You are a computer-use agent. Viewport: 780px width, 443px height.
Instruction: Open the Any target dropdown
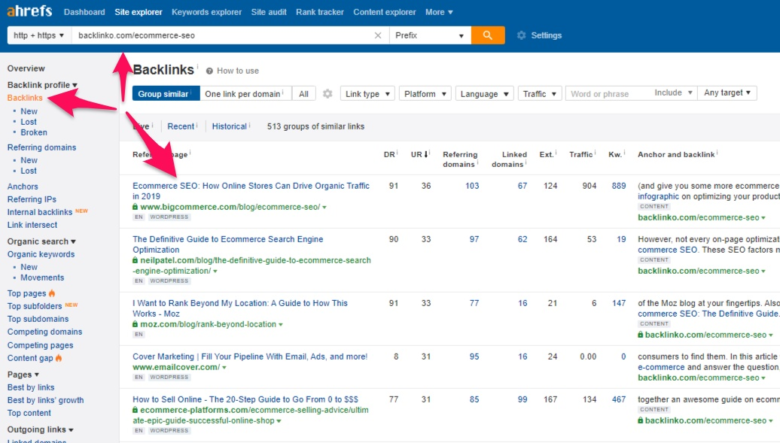coord(727,93)
